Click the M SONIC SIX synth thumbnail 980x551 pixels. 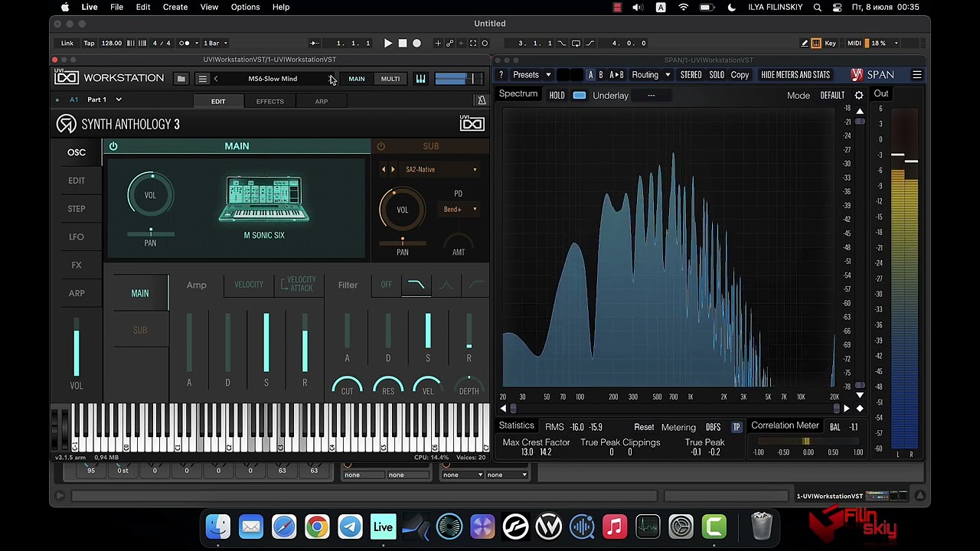pos(264,200)
